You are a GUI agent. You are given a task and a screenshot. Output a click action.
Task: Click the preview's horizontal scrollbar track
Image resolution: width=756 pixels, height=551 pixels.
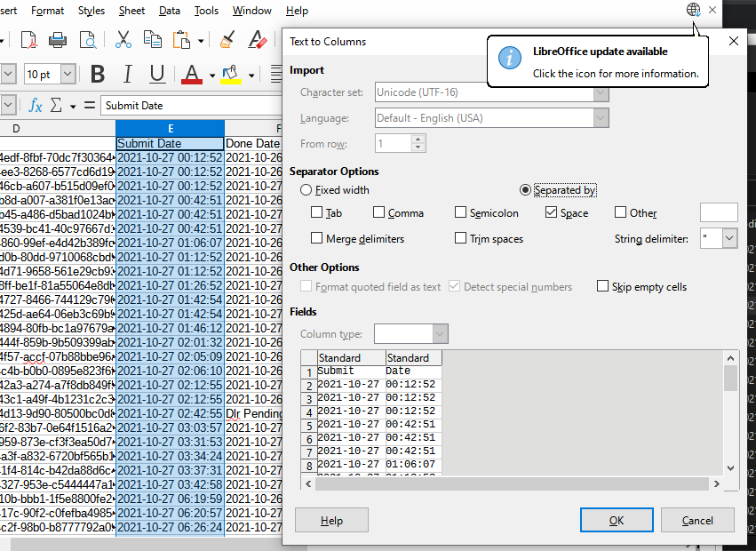click(513, 483)
